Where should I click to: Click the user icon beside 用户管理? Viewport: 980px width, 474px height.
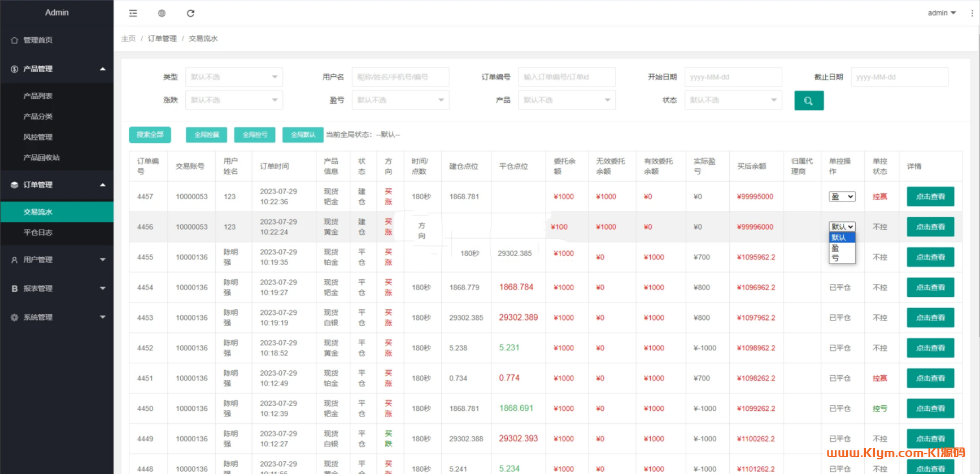click(15, 260)
